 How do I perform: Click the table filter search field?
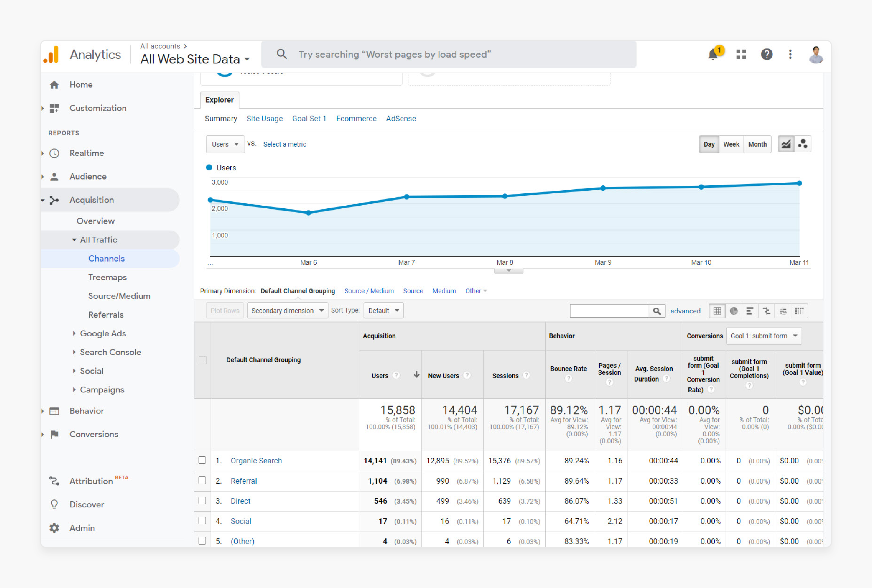[610, 311]
